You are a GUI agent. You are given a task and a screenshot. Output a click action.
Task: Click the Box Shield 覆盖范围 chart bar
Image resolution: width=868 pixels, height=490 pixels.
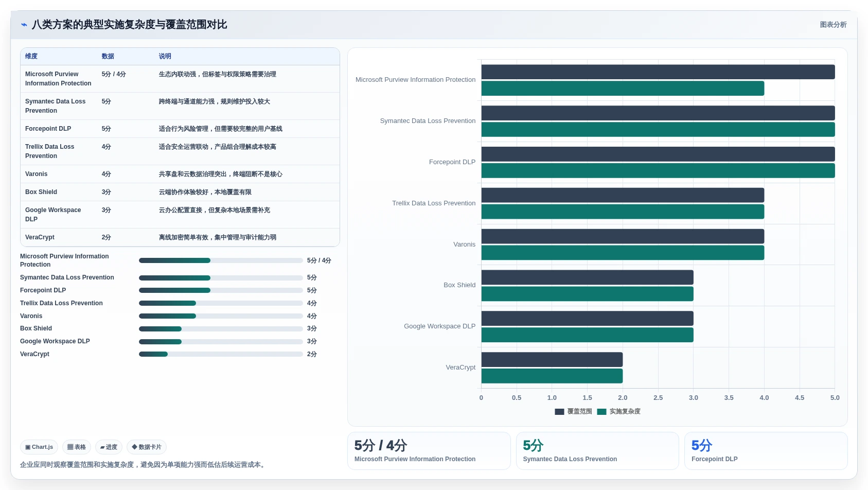pyautogui.click(x=588, y=277)
